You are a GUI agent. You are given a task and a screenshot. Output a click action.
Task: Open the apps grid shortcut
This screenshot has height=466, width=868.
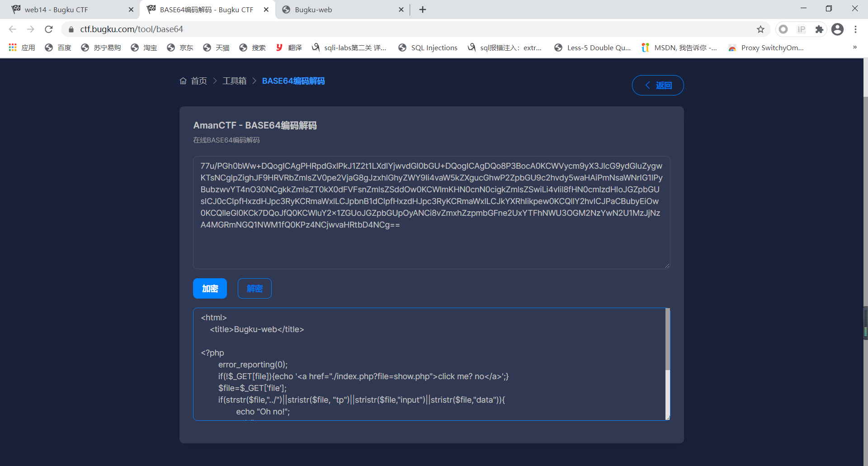pos(13,48)
